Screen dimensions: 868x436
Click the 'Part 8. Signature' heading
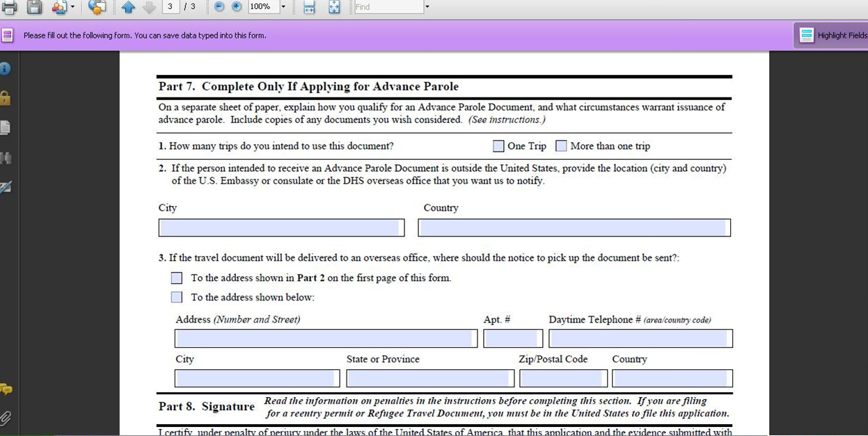[207, 407]
